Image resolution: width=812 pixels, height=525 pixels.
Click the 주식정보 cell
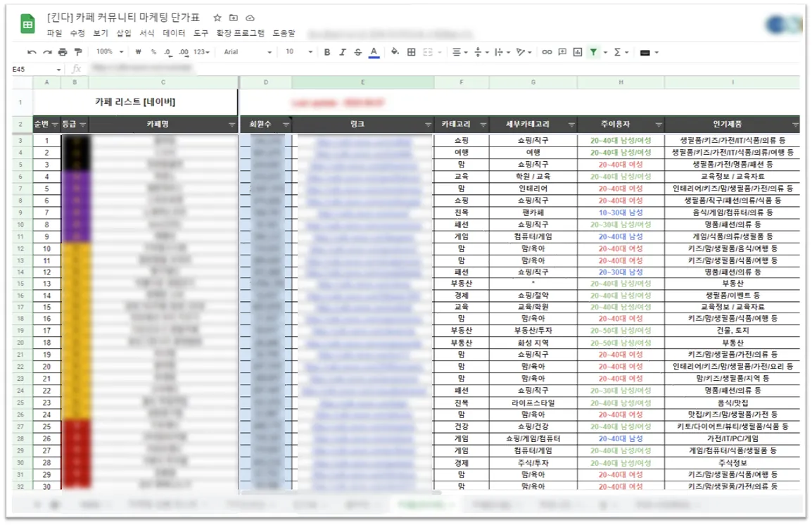click(x=732, y=463)
